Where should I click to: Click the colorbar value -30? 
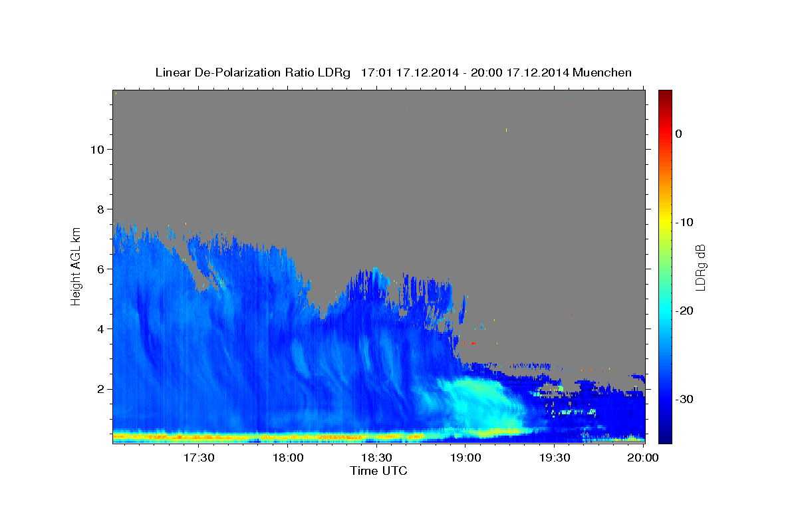tap(684, 399)
